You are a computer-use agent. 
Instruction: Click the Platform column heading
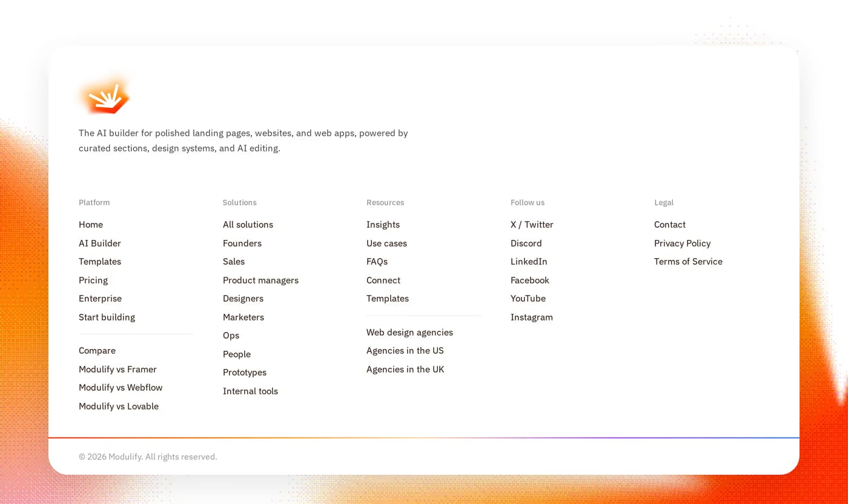point(94,202)
